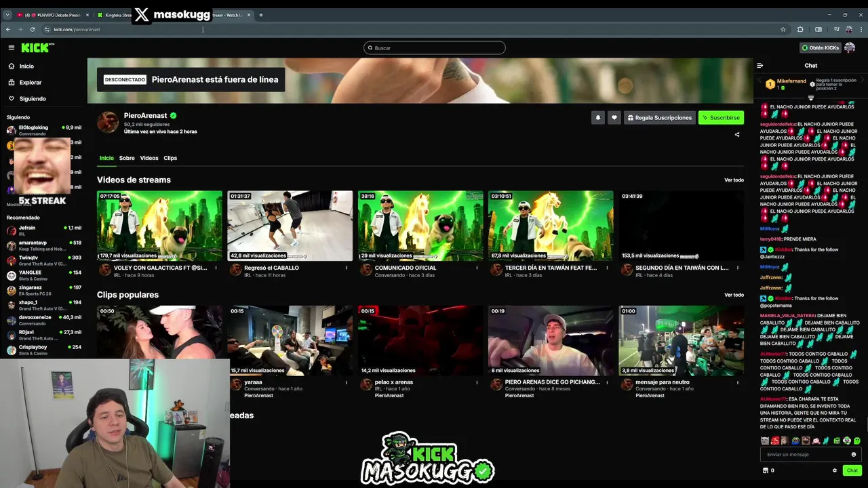Click PieroArenast verified channel avatar
Screen dimensions: 868x488
tap(108, 122)
